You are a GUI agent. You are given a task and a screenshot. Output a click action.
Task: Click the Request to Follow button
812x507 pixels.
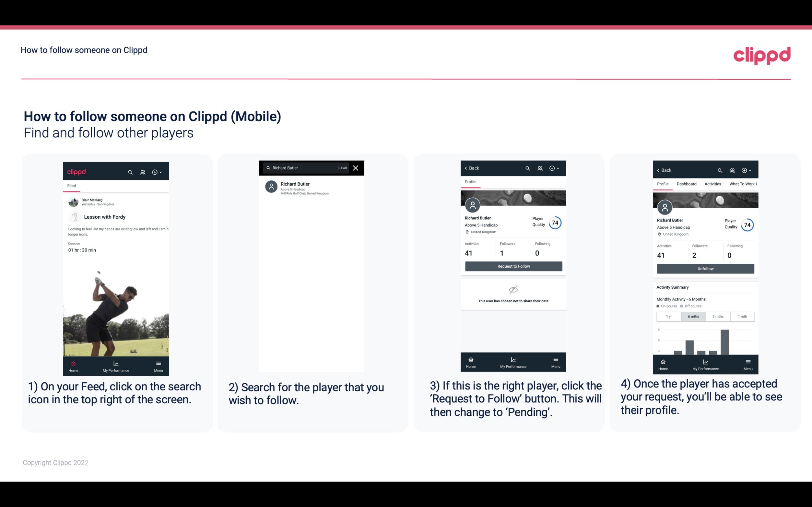pos(513,266)
